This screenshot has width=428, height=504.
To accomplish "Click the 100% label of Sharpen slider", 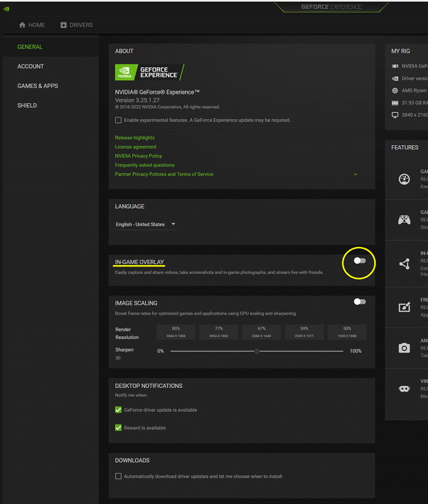I will [x=356, y=351].
